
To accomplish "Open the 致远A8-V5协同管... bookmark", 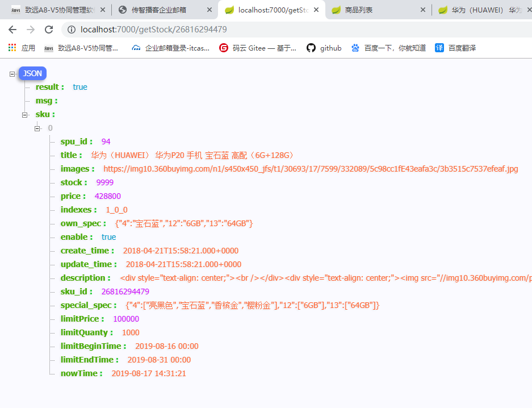I will click(x=81, y=48).
